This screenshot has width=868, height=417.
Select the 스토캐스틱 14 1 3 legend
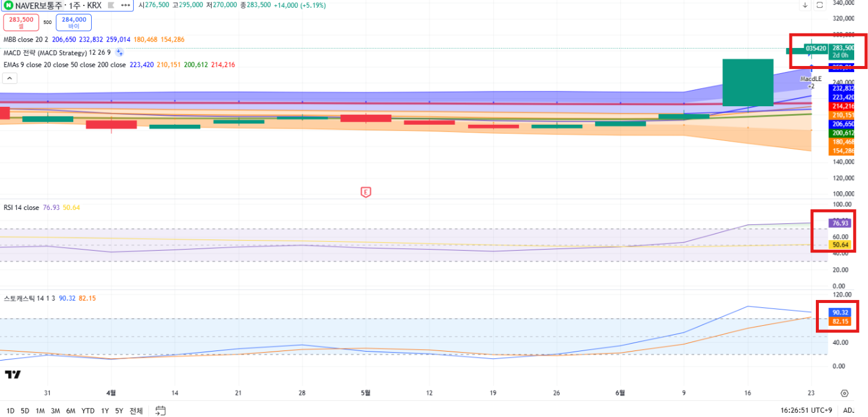(30, 298)
